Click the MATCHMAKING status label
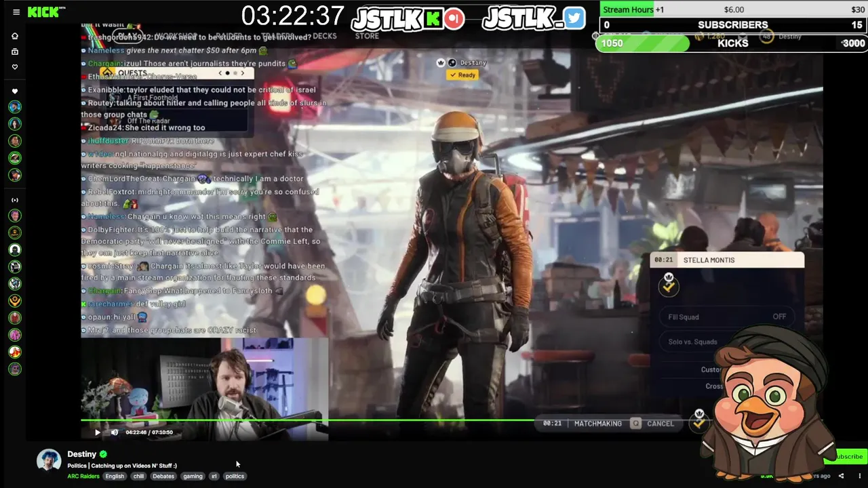Viewport: 868px width, 488px height. (598, 423)
